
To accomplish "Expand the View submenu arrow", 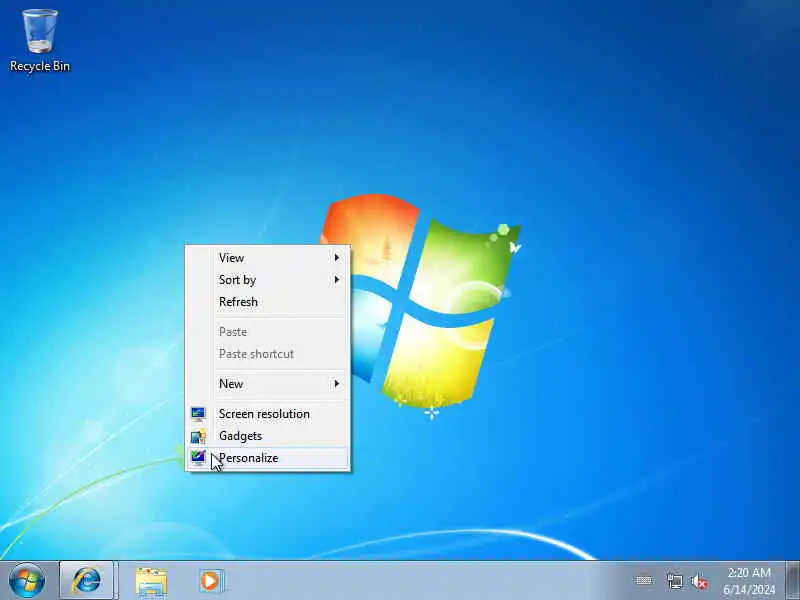I will pyautogui.click(x=337, y=258).
